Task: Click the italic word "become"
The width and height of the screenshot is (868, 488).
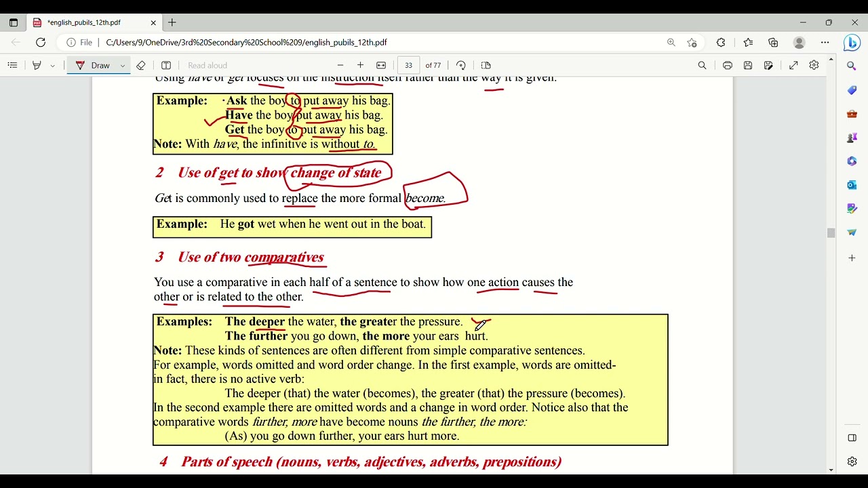Action: (x=425, y=199)
